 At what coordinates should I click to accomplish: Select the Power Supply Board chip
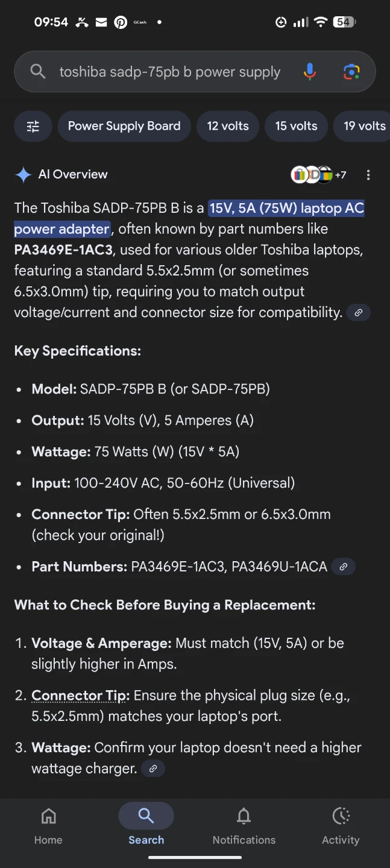(124, 126)
